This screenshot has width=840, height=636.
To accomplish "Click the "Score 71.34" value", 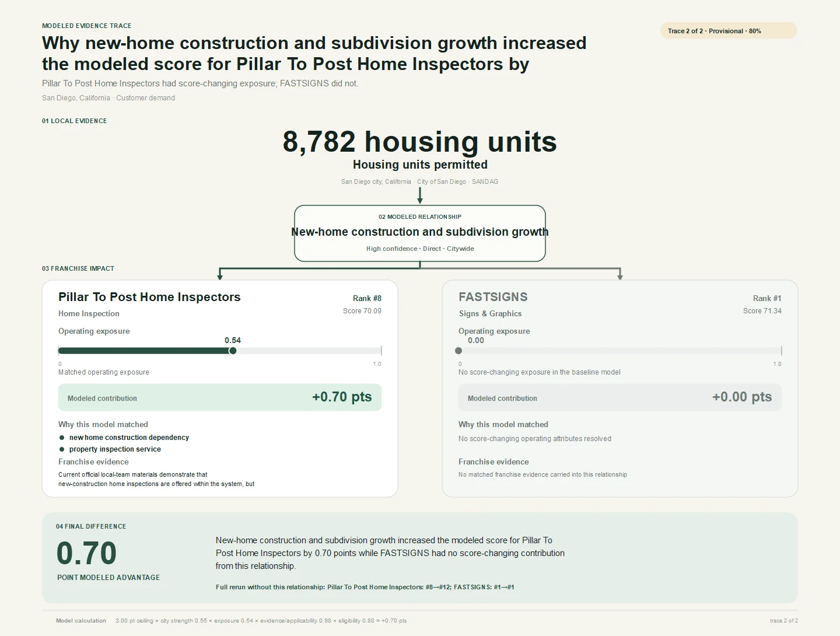I will pos(762,311).
